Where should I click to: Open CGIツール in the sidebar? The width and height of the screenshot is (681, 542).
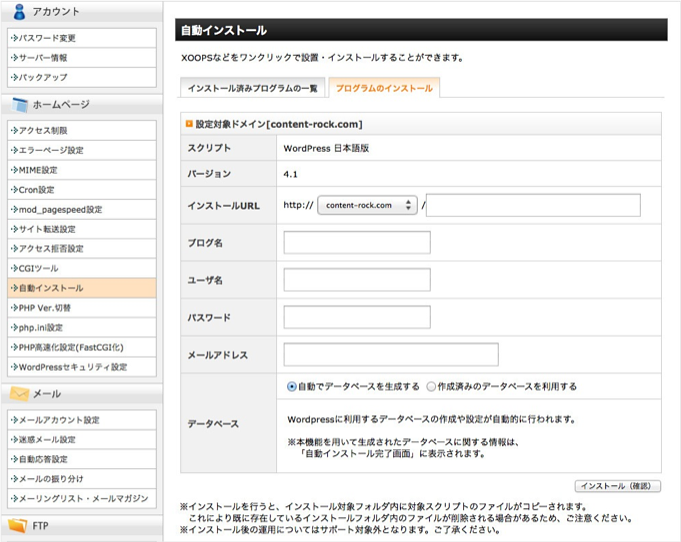82,268
